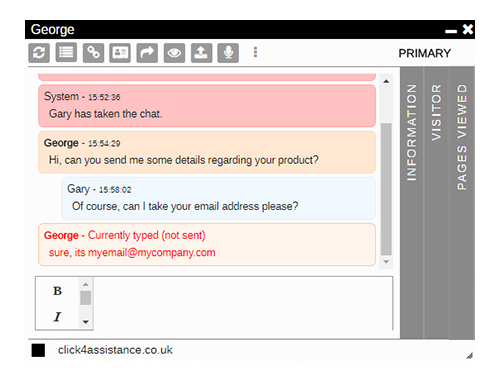The image size is (500, 381).
Task: Click the George title bar name
Action: (53, 30)
